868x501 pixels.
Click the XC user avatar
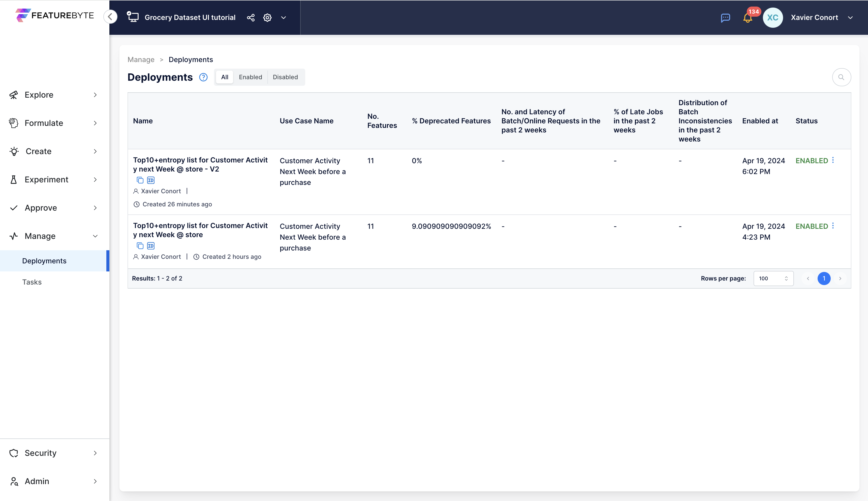tap(772, 18)
